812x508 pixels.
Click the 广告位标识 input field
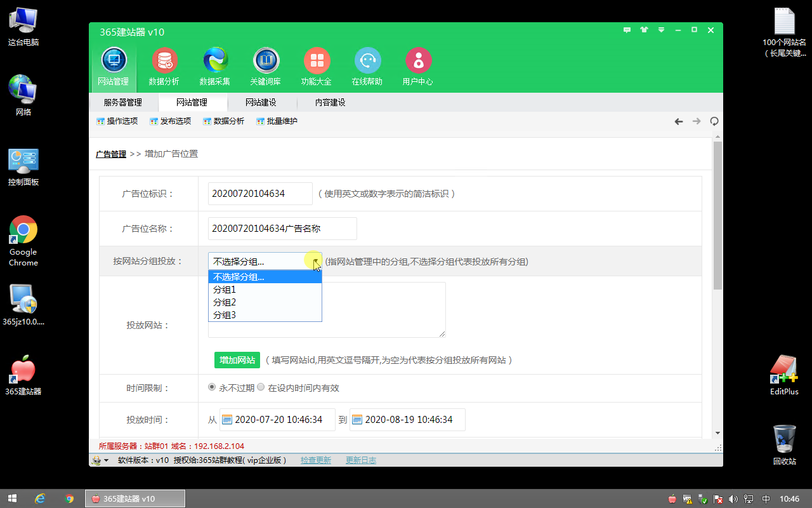click(x=260, y=194)
